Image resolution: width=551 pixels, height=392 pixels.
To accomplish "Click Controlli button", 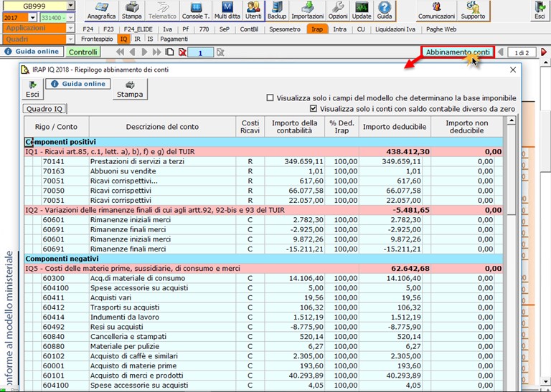I will [x=83, y=52].
